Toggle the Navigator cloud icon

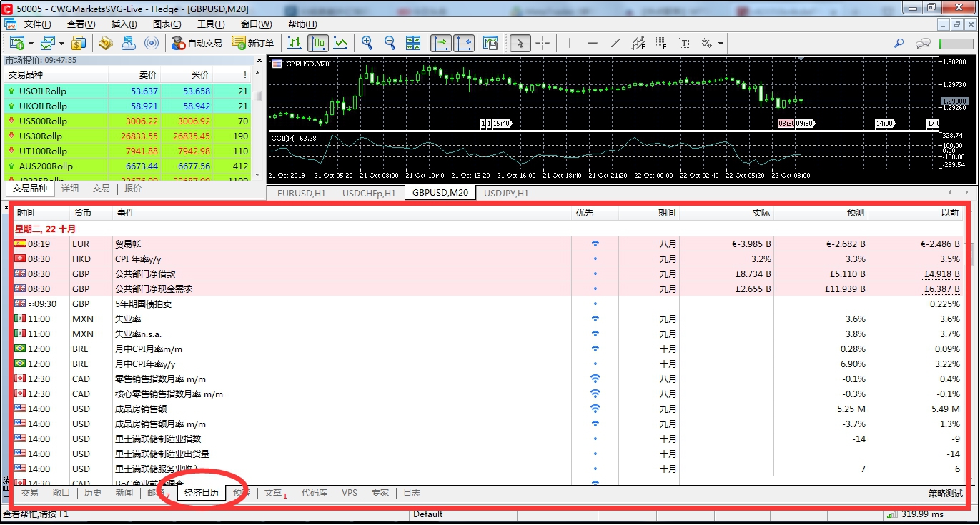129,44
